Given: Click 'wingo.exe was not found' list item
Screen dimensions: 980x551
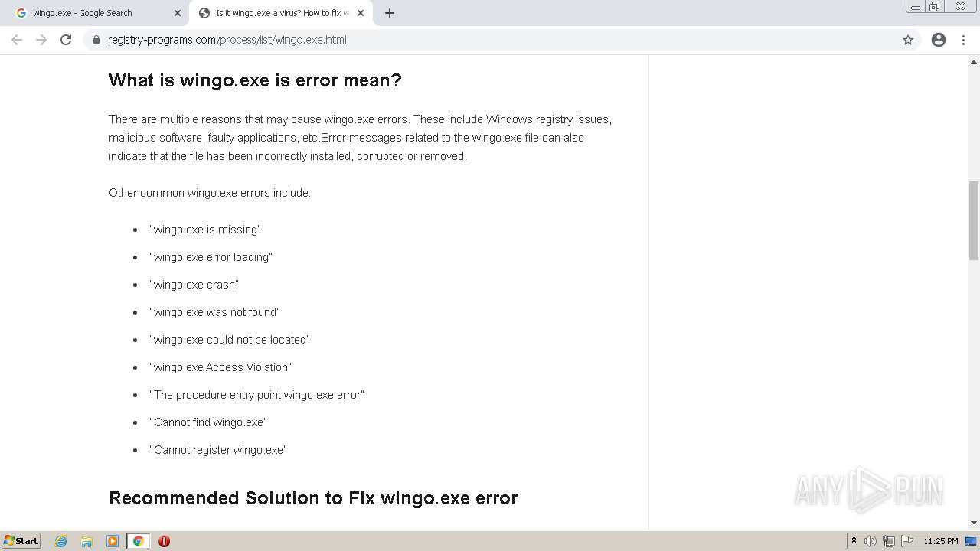Looking at the screenshot, I should (214, 312).
